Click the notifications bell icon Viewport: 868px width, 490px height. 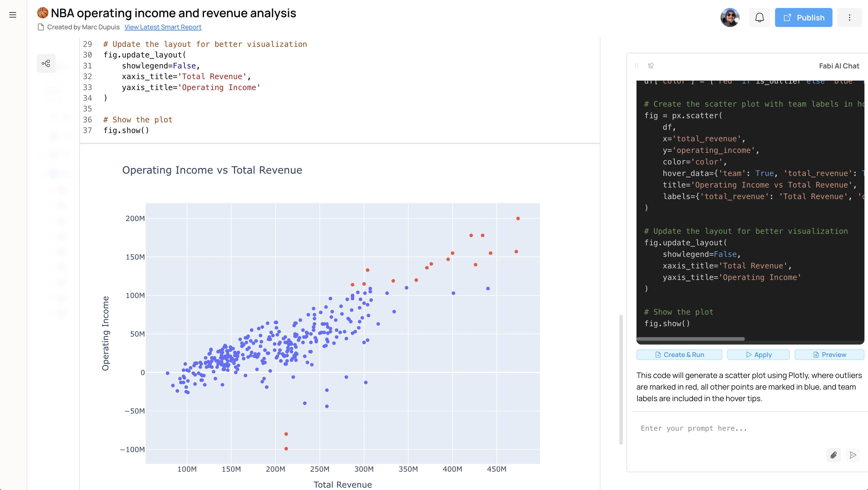pyautogui.click(x=759, y=17)
